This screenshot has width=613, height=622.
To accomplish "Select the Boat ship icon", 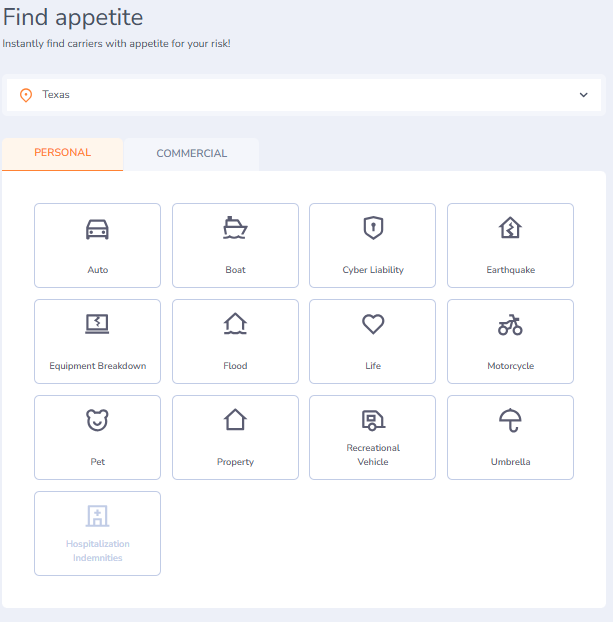I will (235, 228).
